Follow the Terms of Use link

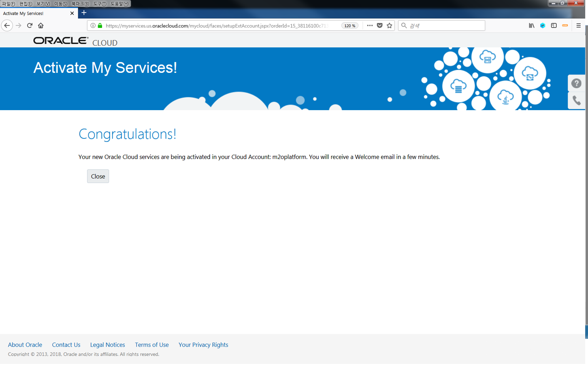tap(151, 345)
